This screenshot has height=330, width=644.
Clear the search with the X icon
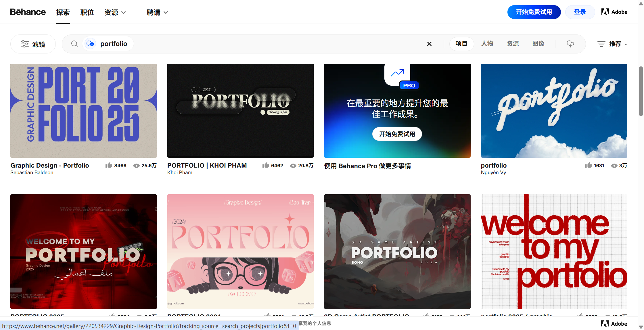(429, 44)
